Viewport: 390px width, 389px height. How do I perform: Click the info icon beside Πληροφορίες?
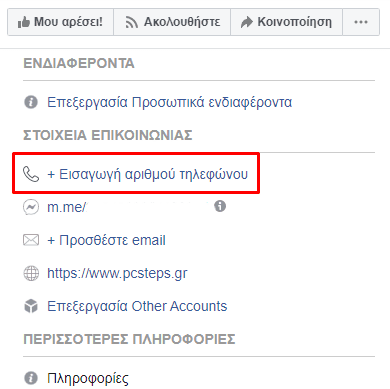pos(31,378)
